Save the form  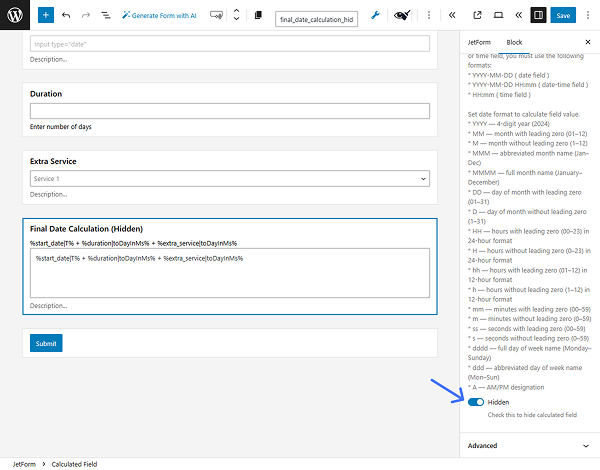(x=563, y=15)
